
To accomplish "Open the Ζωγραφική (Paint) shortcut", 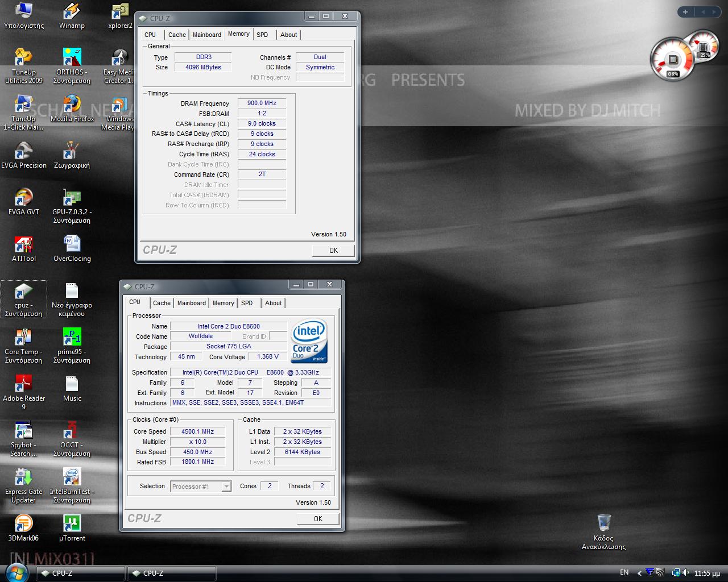I will [72, 156].
